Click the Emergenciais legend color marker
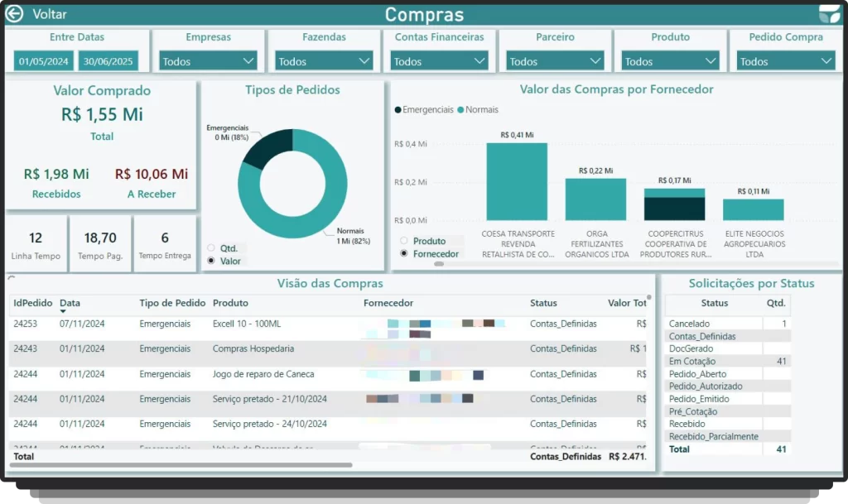 coord(398,109)
